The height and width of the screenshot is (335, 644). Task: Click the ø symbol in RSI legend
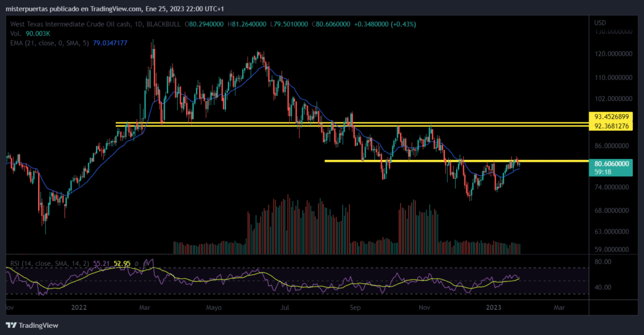(x=137, y=263)
